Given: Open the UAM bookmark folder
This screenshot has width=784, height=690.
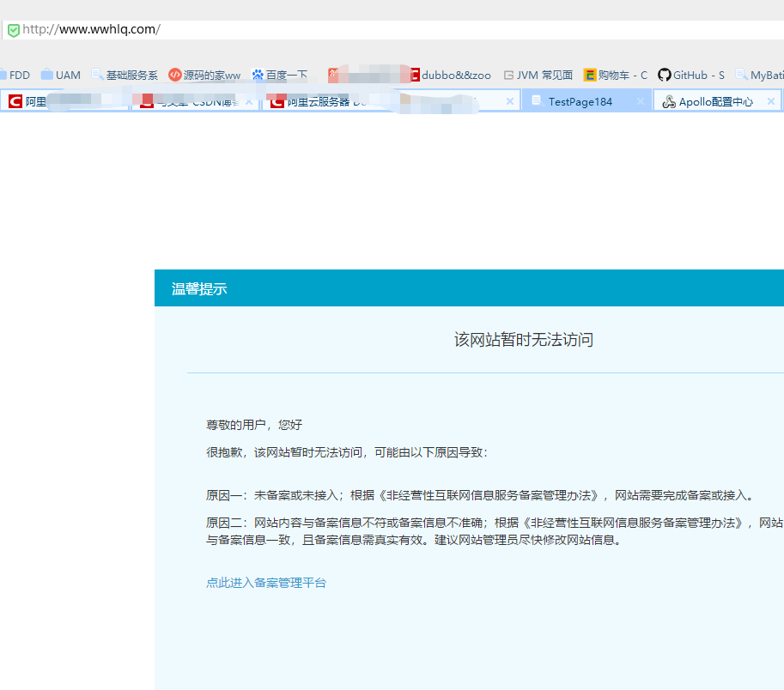Looking at the screenshot, I should point(61,76).
